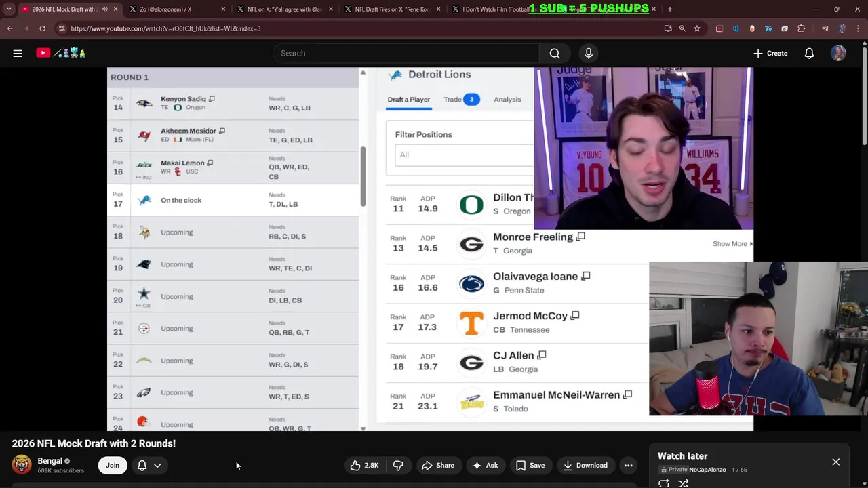Open YouTube account avatar menu
The width and height of the screenshot is (868, 488).
pos(839,53)
